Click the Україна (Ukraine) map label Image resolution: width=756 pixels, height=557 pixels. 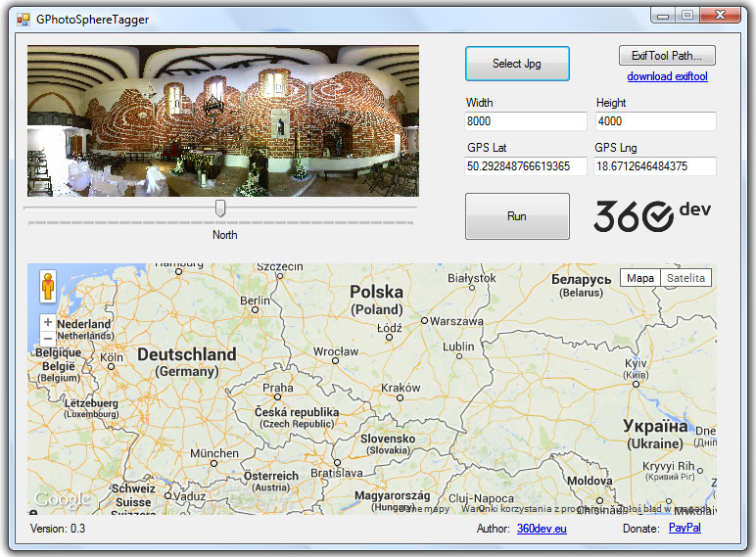coord(655,434)
